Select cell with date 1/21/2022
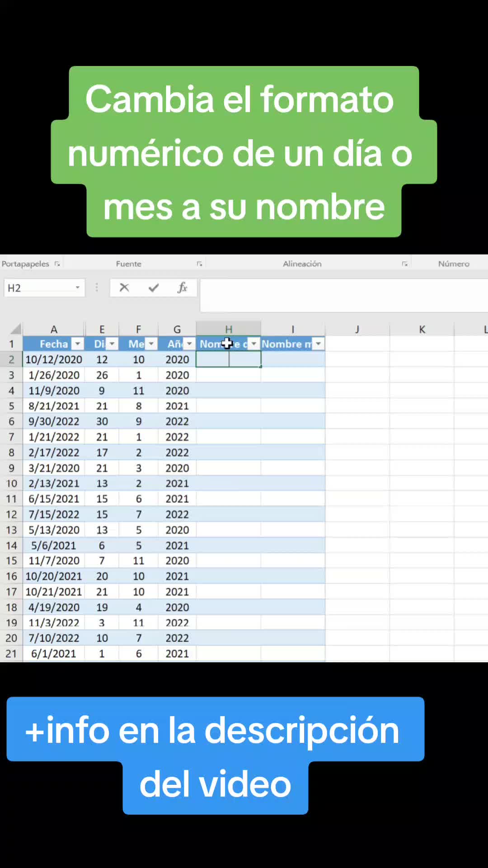 click(x=54, y=437)
